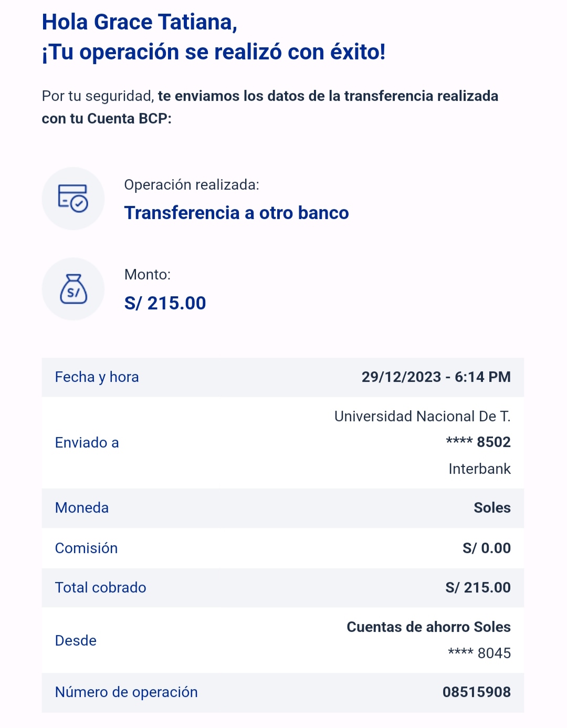Click the 'Número de operación' label
Viewport: 567px width, 728px height.
click(126, 692)
